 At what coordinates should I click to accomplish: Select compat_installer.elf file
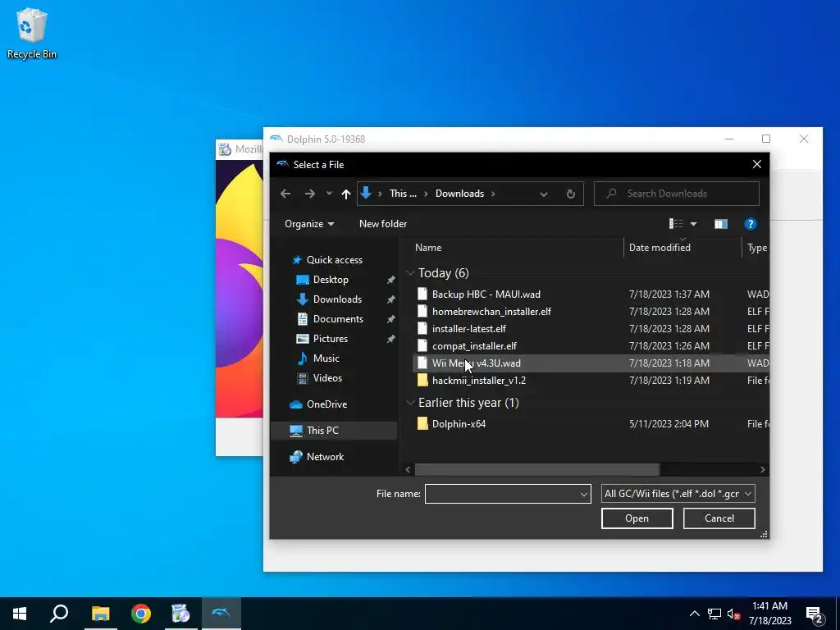pyautogui.click(x=474, y=345)
